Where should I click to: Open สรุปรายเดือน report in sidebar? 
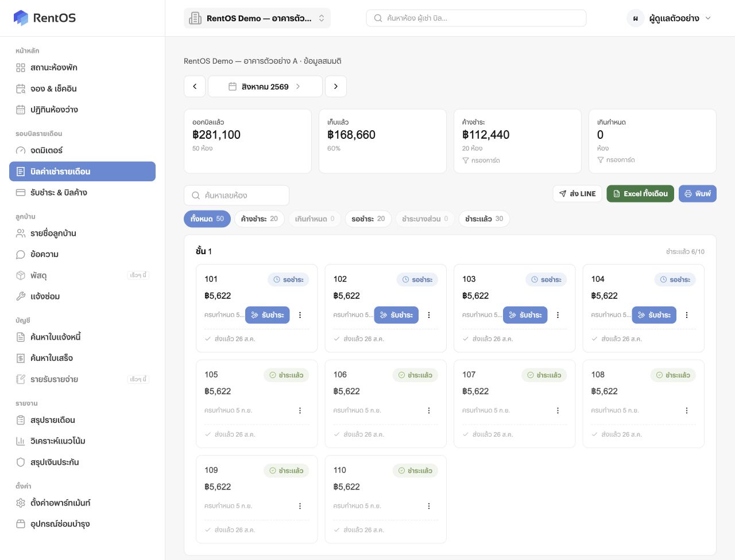click(x=82, y=420)
